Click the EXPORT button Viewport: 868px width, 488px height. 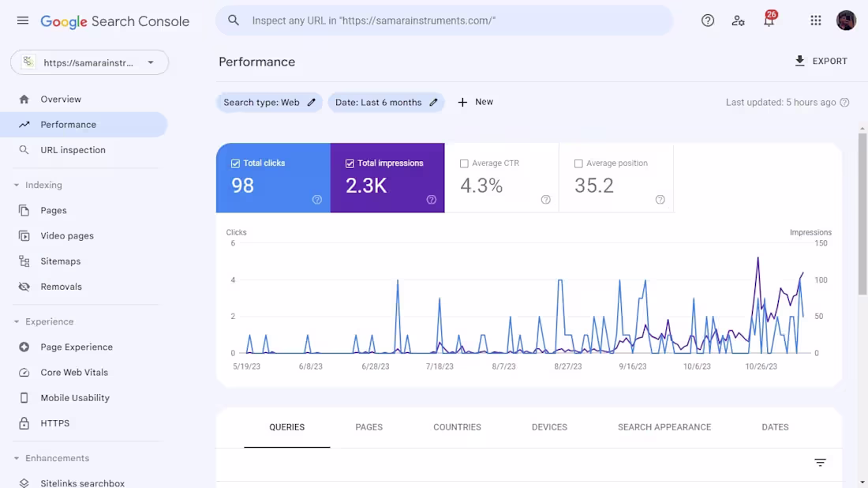pyautogui.click(x=821, y=61)
